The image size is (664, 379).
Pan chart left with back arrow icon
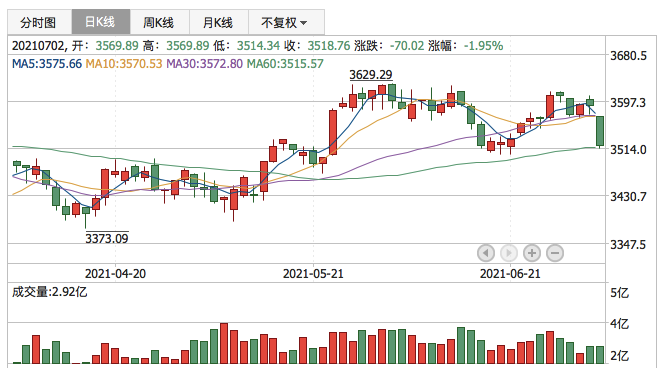click(486, 253)
